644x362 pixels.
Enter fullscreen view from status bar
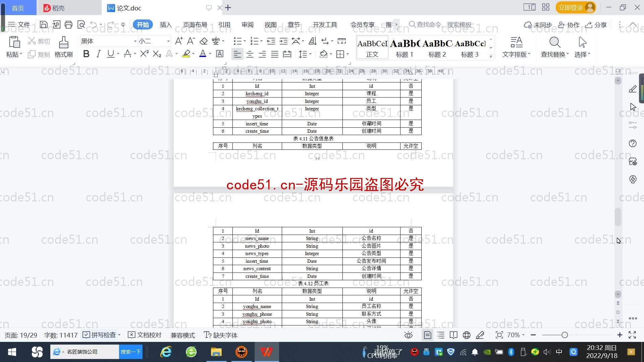click(632, 335)
